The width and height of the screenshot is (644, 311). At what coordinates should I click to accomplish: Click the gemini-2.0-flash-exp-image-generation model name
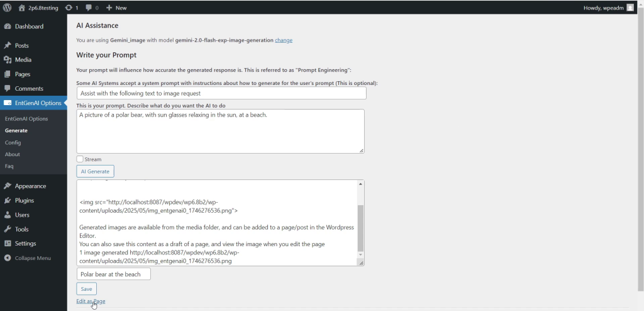tap(225, 40)
